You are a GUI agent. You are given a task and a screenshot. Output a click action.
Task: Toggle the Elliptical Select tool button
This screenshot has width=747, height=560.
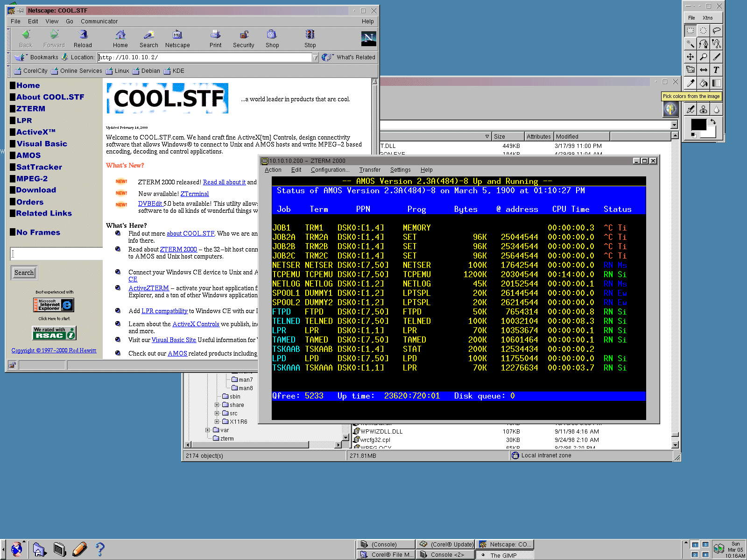pos(703,31)
